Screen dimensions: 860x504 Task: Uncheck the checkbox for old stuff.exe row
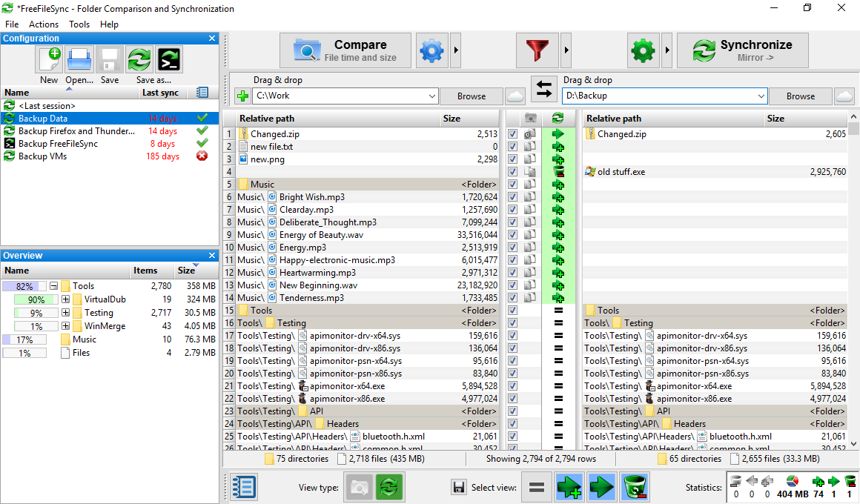coord(512,172)
